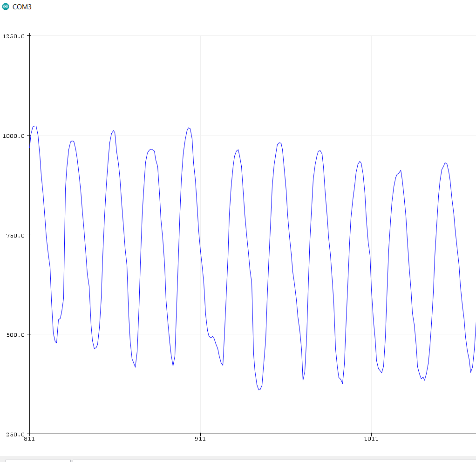Click the 911 x-axis label

pos(200,438)
